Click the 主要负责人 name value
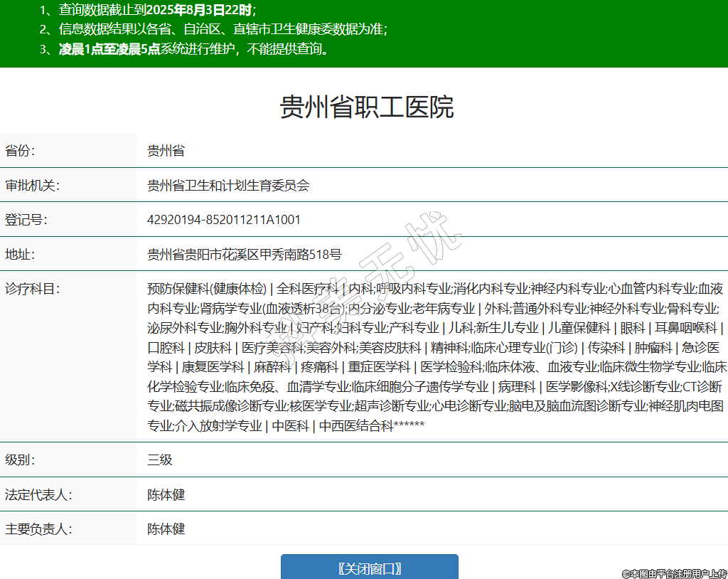Viewport: 728px width, 579px height. click(x=166, y=529)
